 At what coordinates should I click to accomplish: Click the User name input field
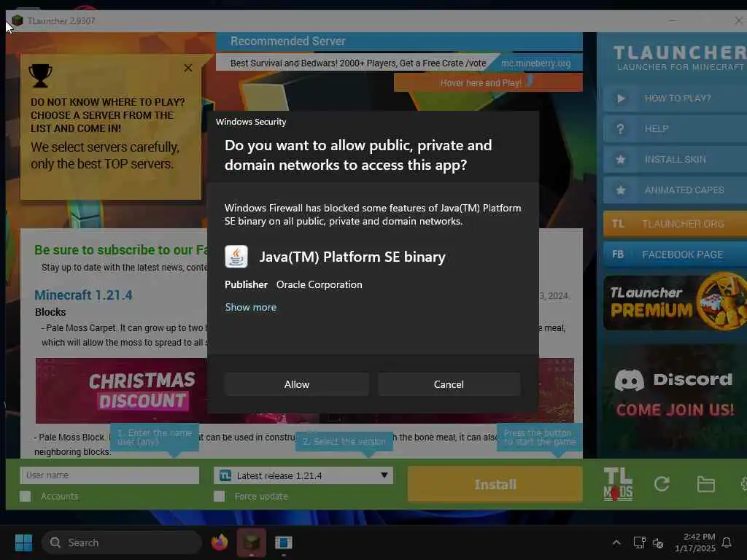109,475
